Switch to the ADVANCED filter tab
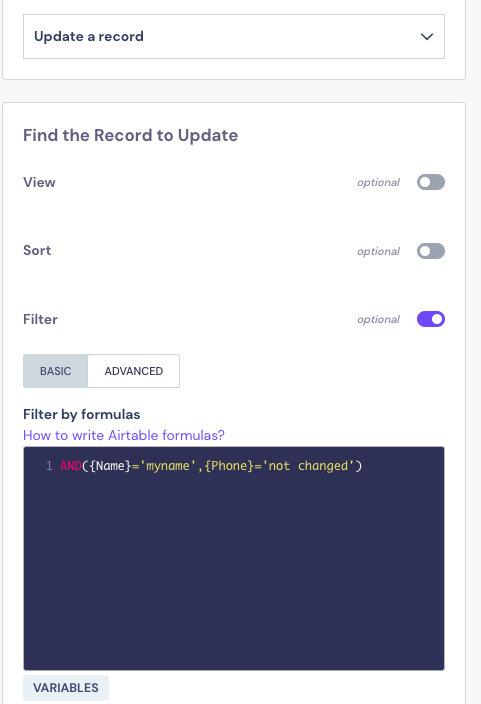This screenshot has height=704, width=481. pos(134,371)
